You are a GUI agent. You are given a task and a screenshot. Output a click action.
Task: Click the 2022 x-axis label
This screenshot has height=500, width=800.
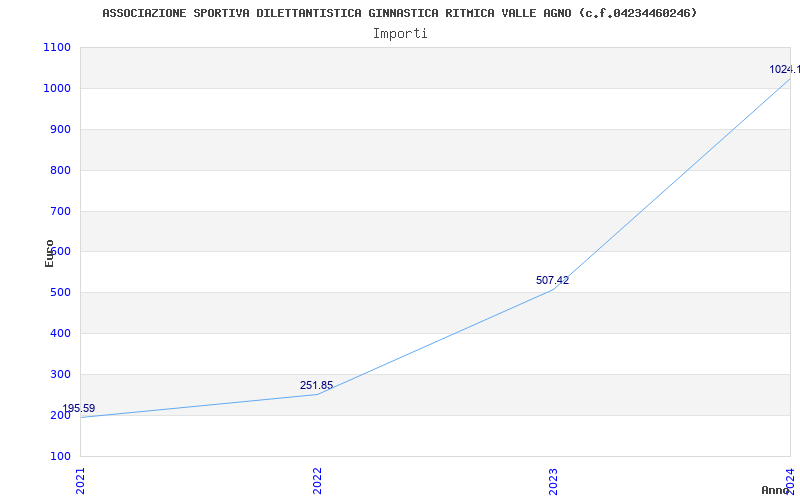[318, 481]
